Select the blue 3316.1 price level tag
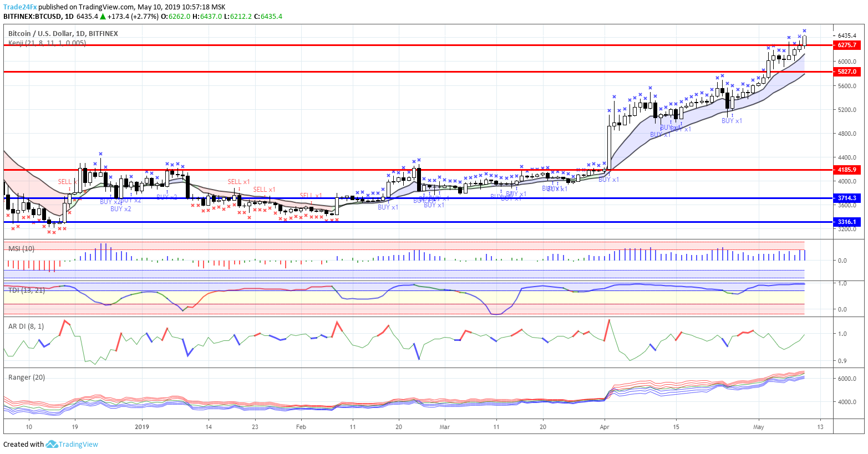 846,222
